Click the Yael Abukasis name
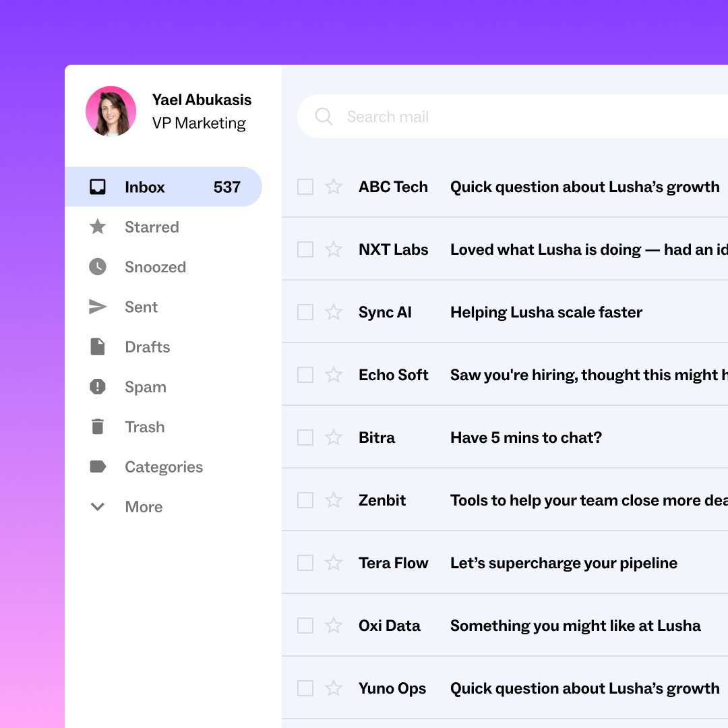The width and height of the screenshot is (728, 728). click(x=202, y=99)
